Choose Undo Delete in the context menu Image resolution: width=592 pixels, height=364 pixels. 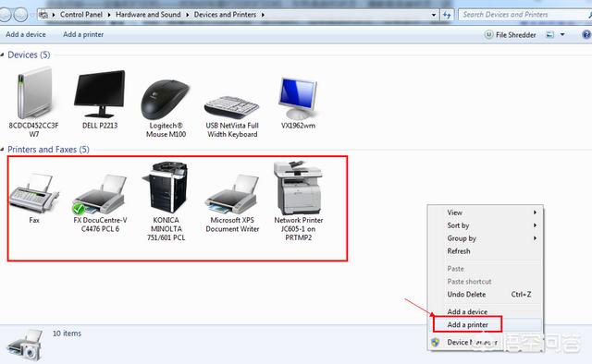[485, 294]
